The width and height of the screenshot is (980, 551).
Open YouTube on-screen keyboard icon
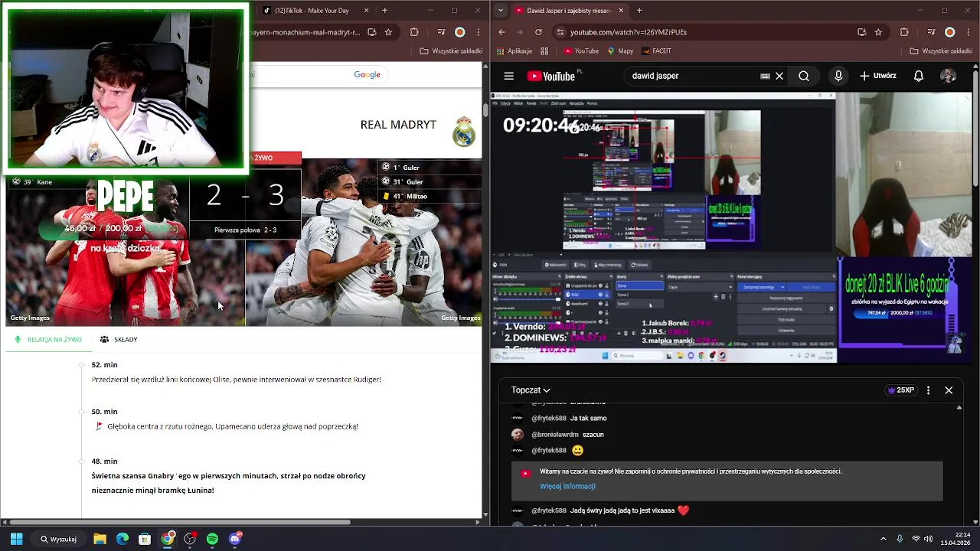(765, 76)
